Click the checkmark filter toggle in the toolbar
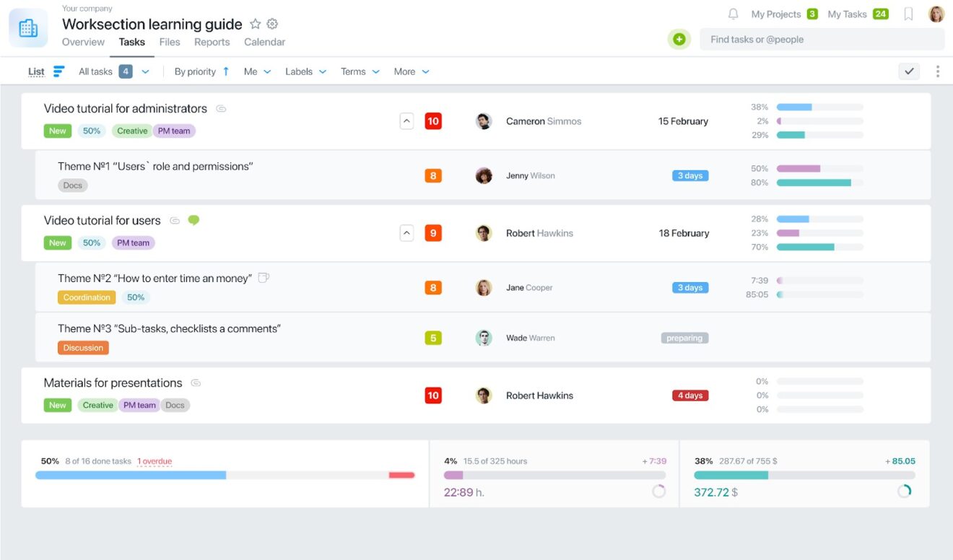 (x=909, y=71)
